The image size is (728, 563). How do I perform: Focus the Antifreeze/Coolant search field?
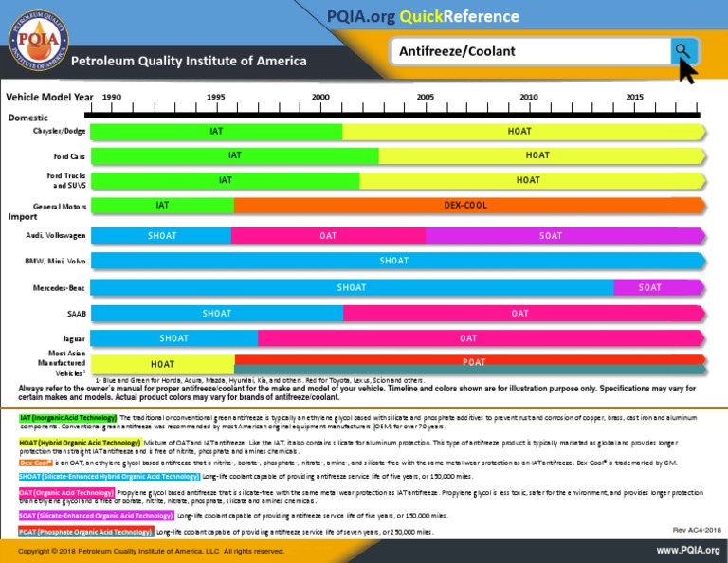tap(531, 51)
